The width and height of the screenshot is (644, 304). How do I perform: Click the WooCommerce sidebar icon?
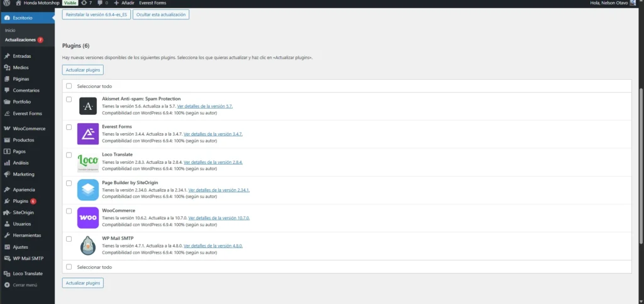(7, 128)
